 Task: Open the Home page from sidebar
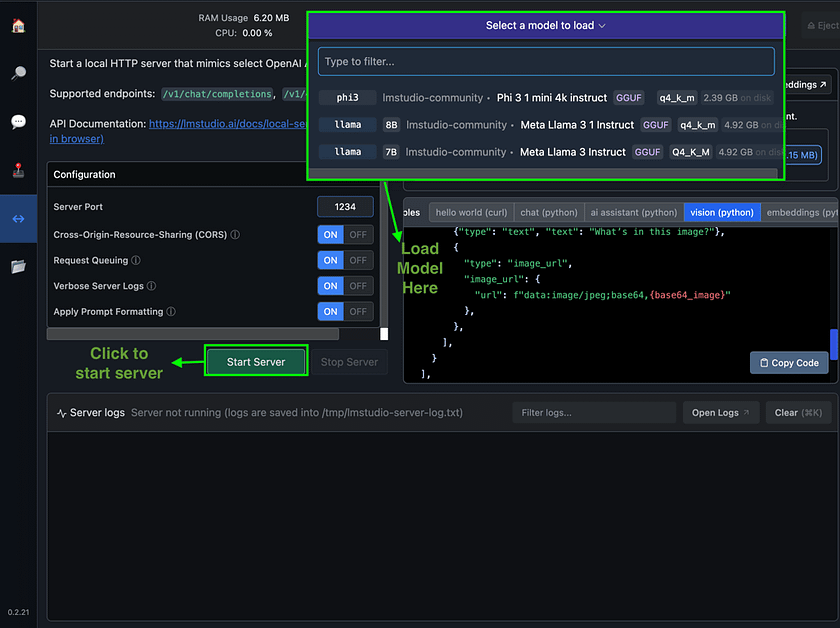(x=18, y=27)
